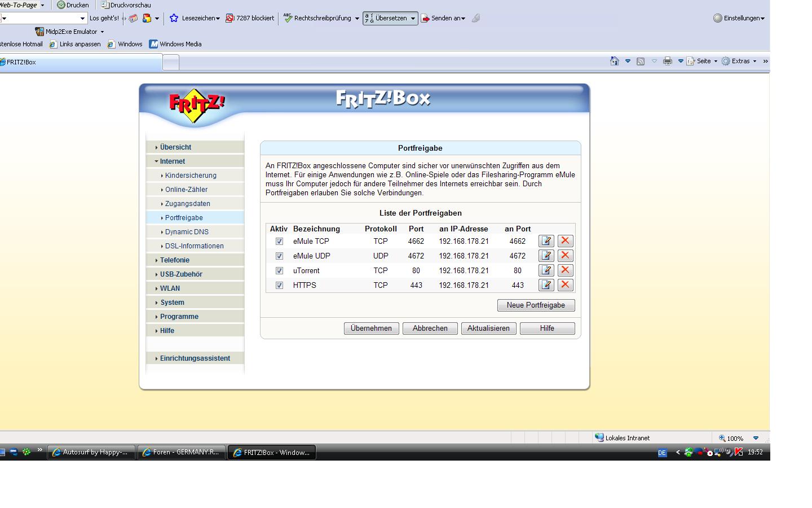Uncheck the eMule TCP active checkbox
The height and width of the screenshot is (508, 812).
click(x=279, y=241)
